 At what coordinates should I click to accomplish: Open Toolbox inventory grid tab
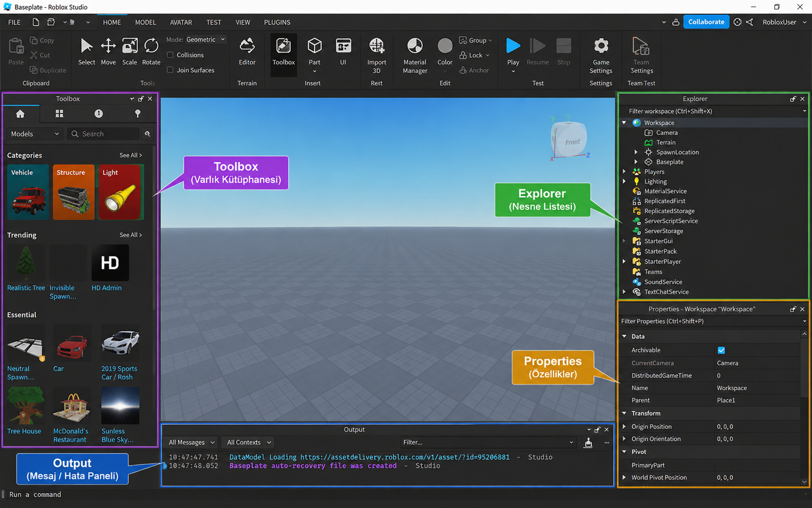point(59,114)
